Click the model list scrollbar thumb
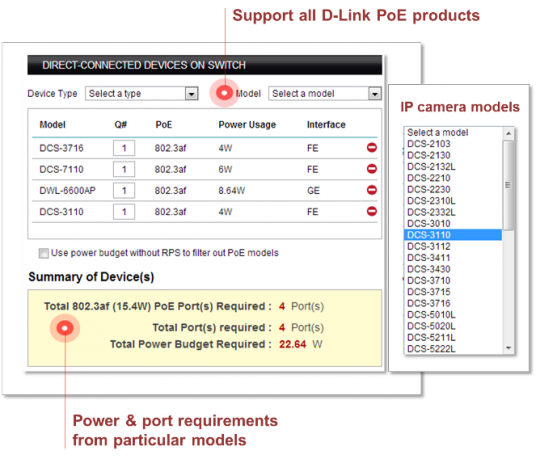 (x=508, y=185)
